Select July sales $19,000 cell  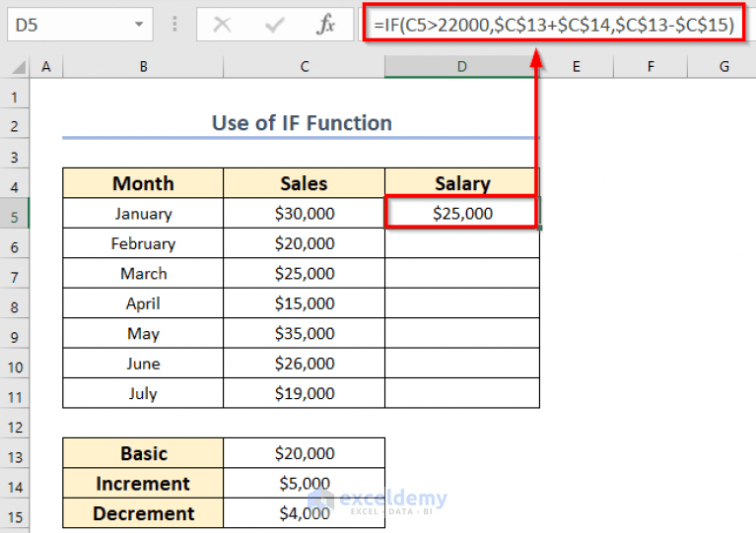pos(305,393)
